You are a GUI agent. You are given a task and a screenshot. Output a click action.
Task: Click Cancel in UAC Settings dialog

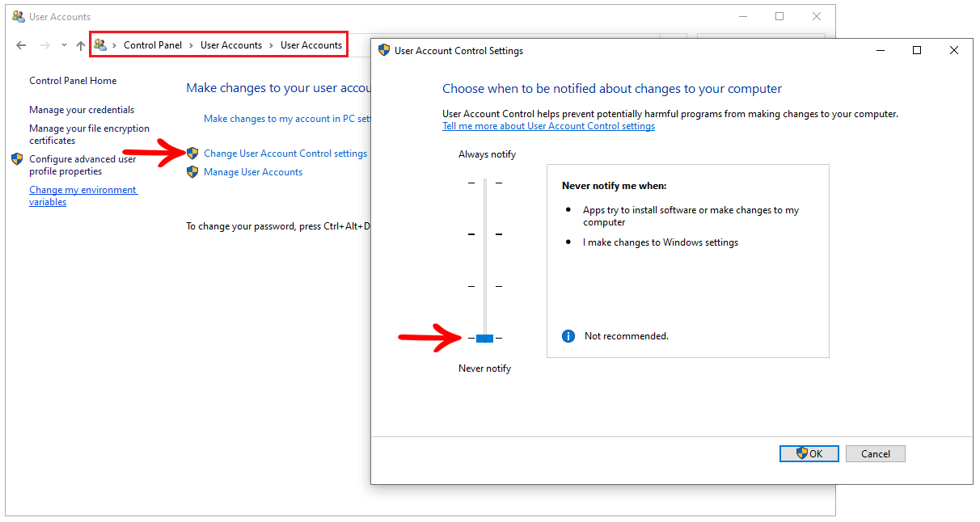(x=876, y=454)
